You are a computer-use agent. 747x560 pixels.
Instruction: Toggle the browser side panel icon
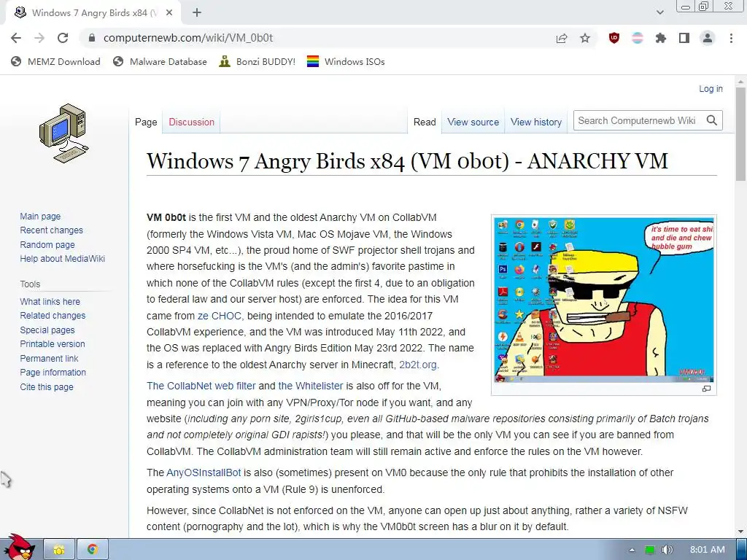[684, 38]
